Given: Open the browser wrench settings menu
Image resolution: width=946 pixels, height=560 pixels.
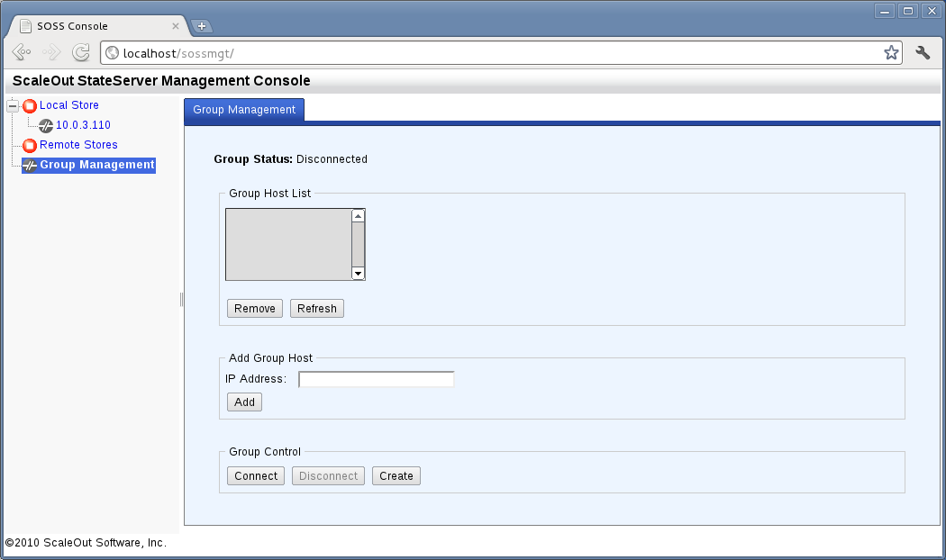Looking at the screenshot, I should [923, 53].
